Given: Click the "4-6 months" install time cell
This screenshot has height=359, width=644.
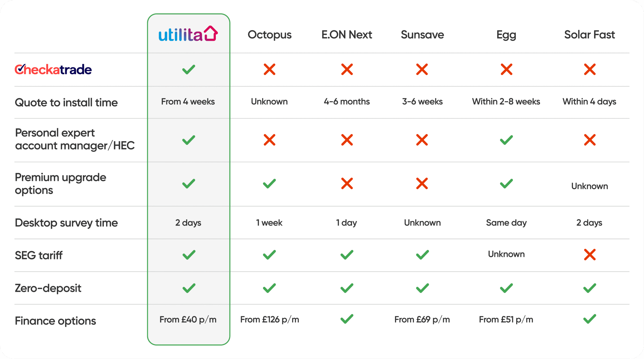Looking at the screenshot, I should tap(347, 102).
